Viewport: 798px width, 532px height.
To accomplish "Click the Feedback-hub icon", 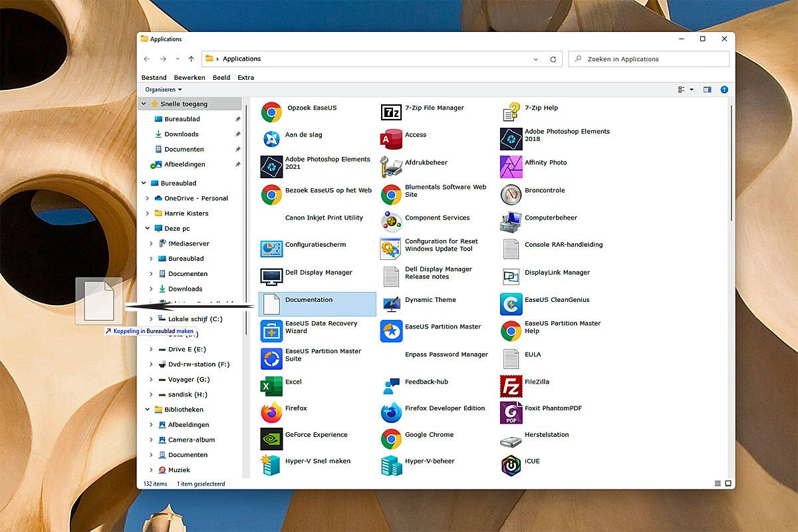I will [391, 386].
